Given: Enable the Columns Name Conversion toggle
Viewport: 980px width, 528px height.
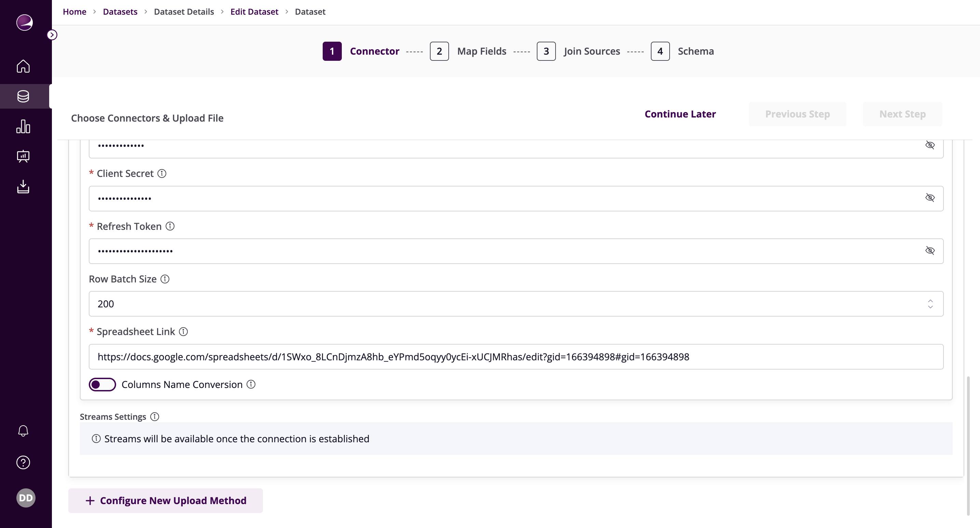Looking at the screenshot, I should 102,385.
